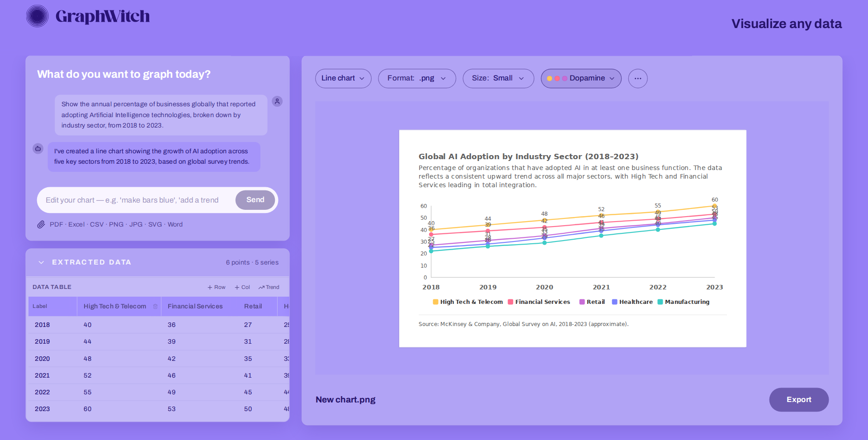Click the '6 points · 5 series' summary
This screenshot has width=868, height=440.
(252, 262)
